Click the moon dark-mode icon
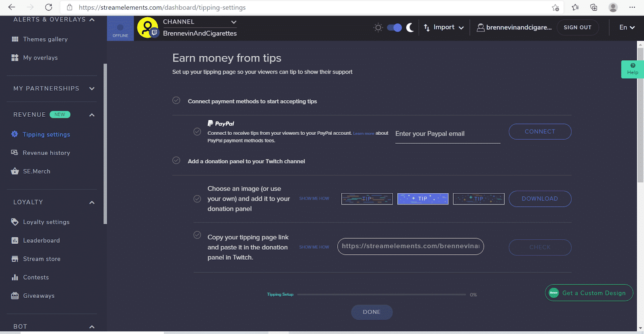 coord(410,27)
